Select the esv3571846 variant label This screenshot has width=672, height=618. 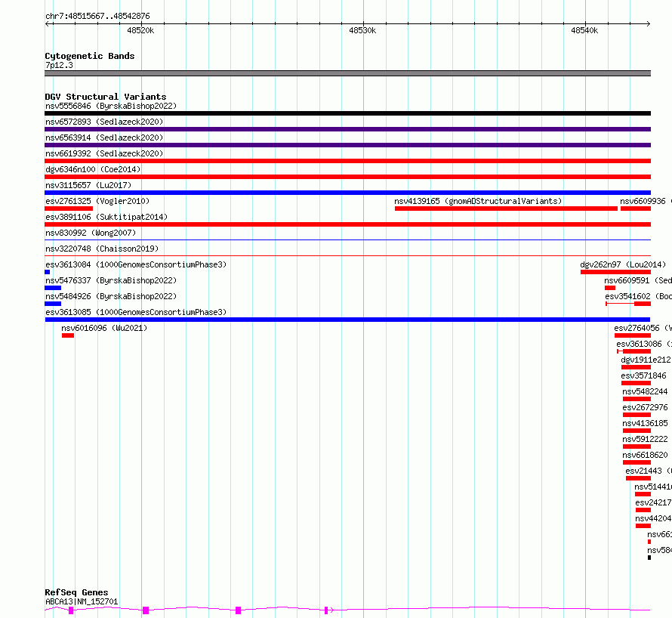tap(644, 375)
